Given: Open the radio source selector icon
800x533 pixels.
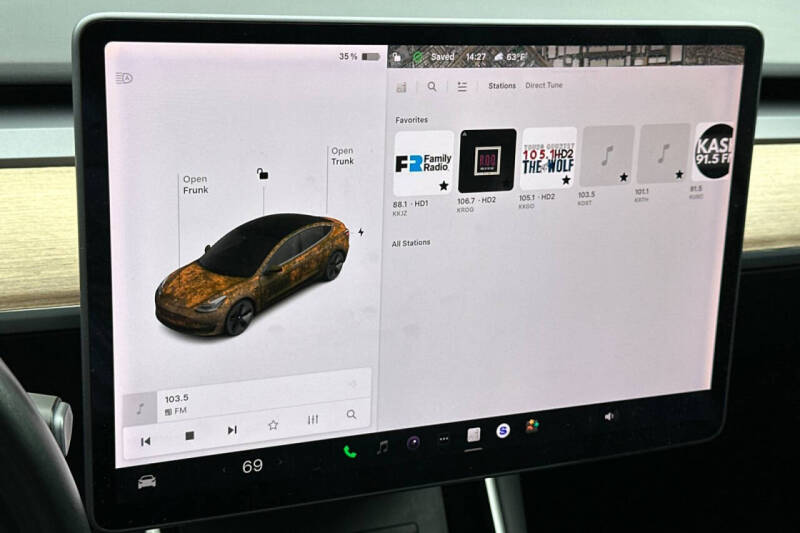Looking at the screenshot, I should (402, 87).
